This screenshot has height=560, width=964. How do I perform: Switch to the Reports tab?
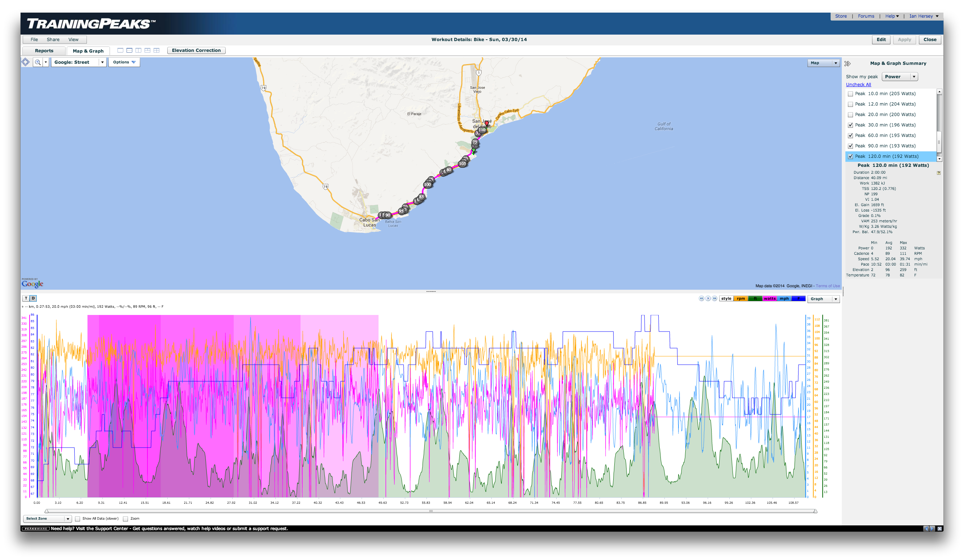tap(44, 51)
